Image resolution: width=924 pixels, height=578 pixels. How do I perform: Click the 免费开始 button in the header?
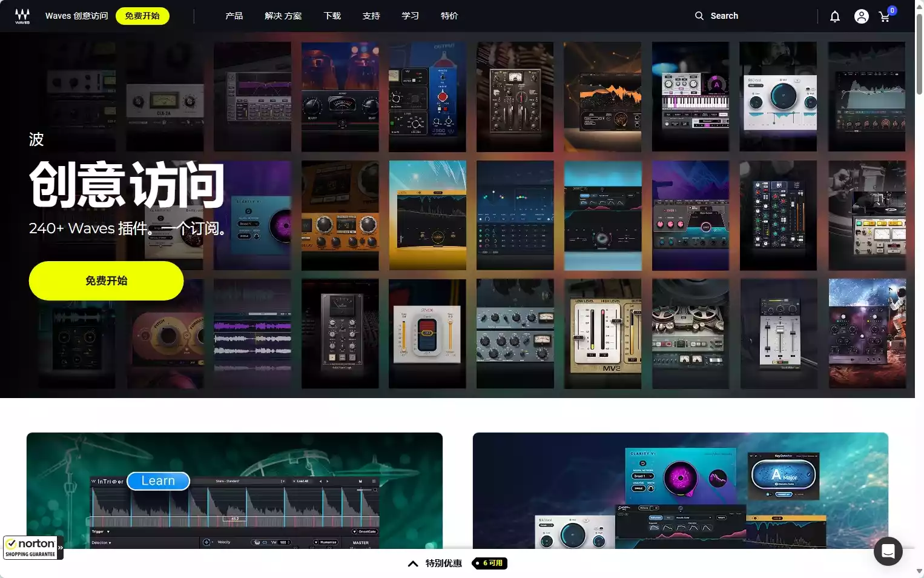[x=142, y=16]
